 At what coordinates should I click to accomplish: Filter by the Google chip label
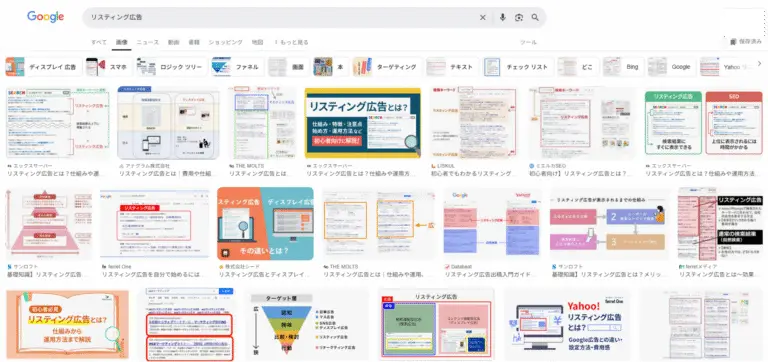pos(681,67)
